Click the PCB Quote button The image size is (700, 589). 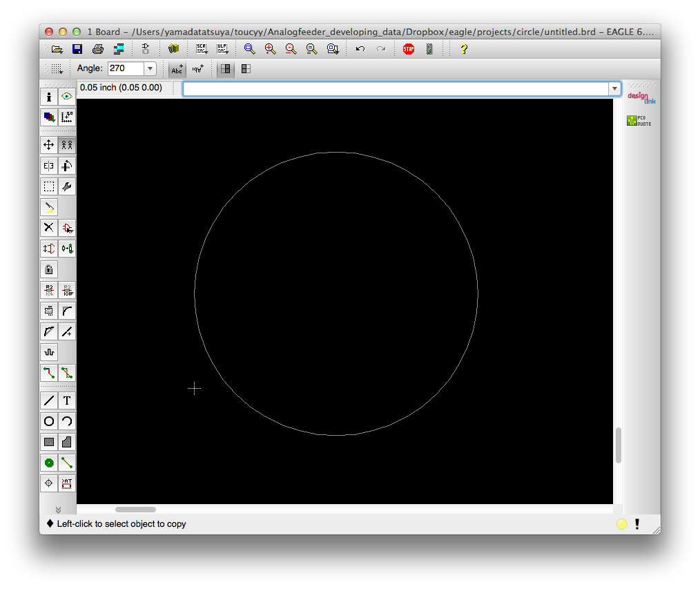point(639,121)
